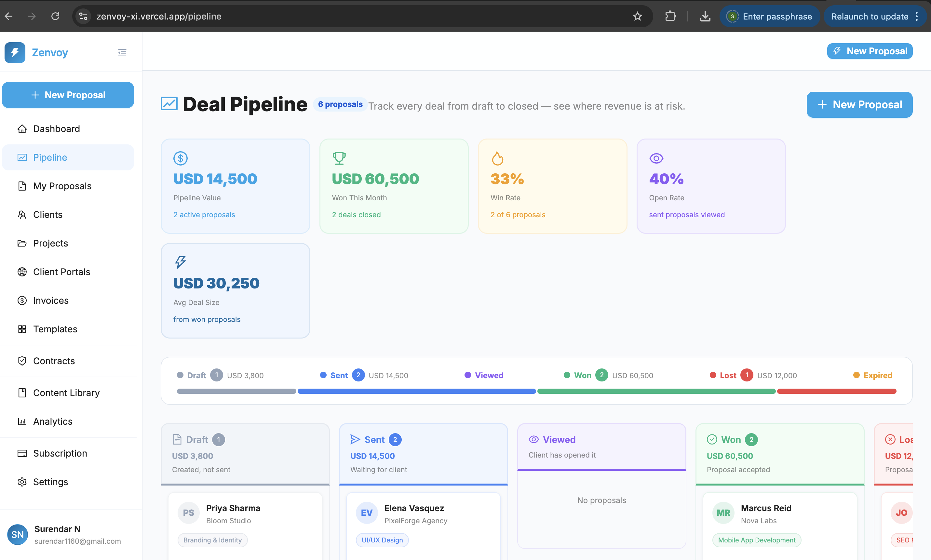Image resolution: width=931 pixels, height=560 pixels.
Task: Click the Invoices dollar icon
Action: click(22, 301)
